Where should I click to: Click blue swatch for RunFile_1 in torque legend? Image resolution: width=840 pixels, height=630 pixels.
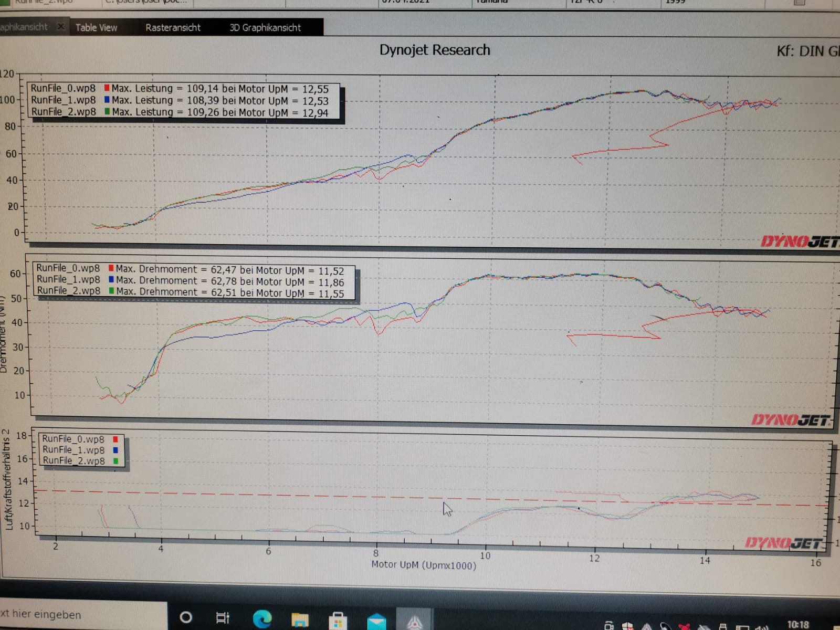[111, 280]
